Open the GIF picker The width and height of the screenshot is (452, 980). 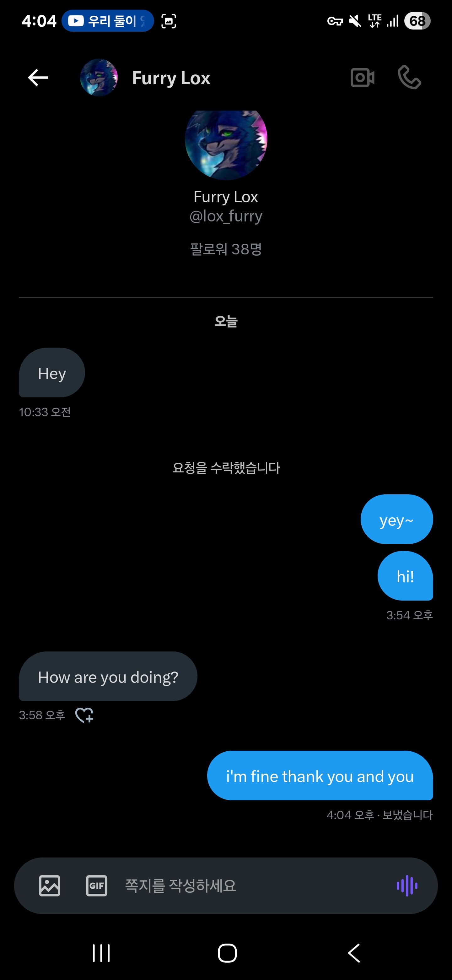(x=97, y=886)
